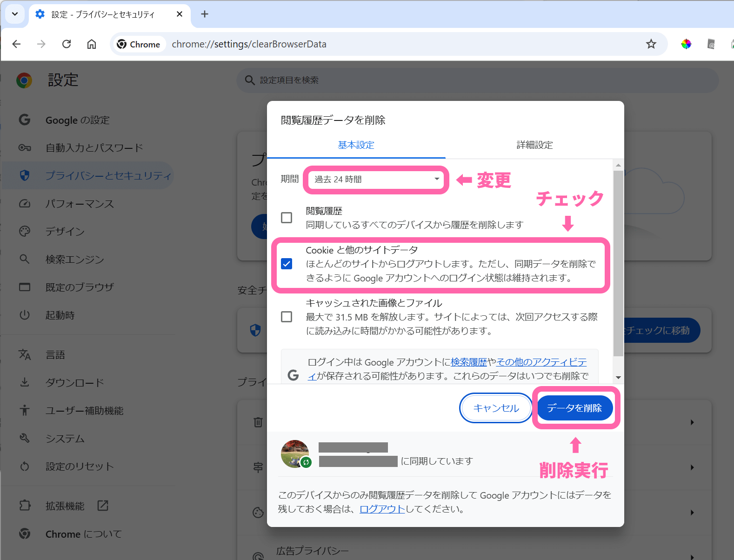
Task: Switch to the 詳細設定 tab
Action: pos(534,145)
